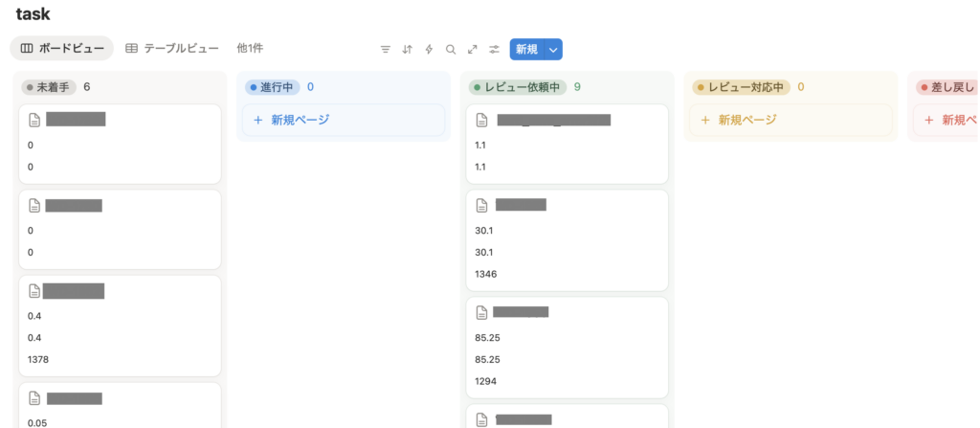Open the 他1件 views dropdown
The width and height of the screenshot is (980, 428).
[x=250, y=48]
